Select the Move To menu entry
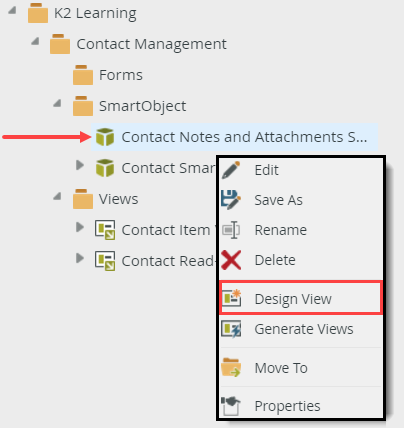The image size is (404, 428). pyautogui.click(x=301, y=368)
